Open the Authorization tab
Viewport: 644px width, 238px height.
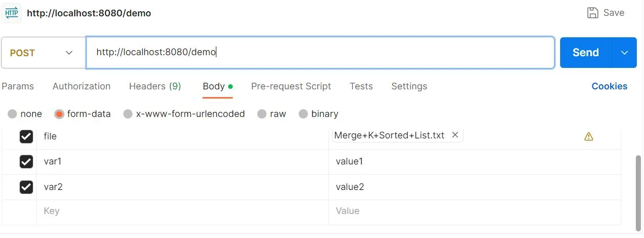point(81,86)
